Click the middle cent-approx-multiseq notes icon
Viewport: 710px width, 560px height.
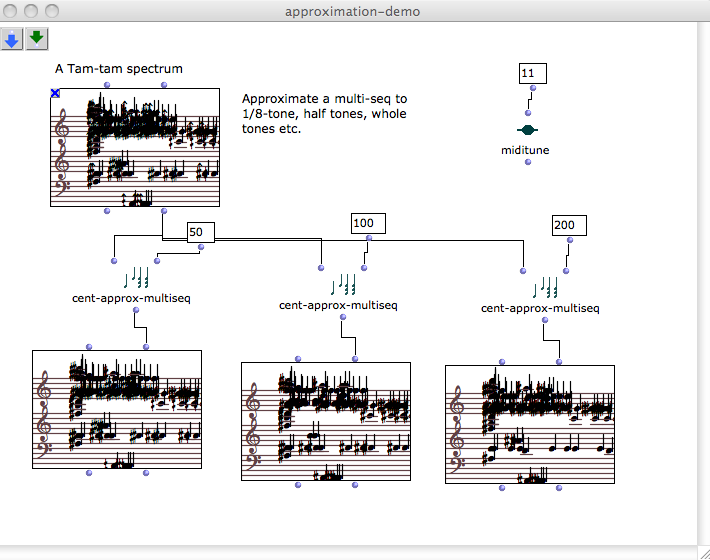click(343, 286)
